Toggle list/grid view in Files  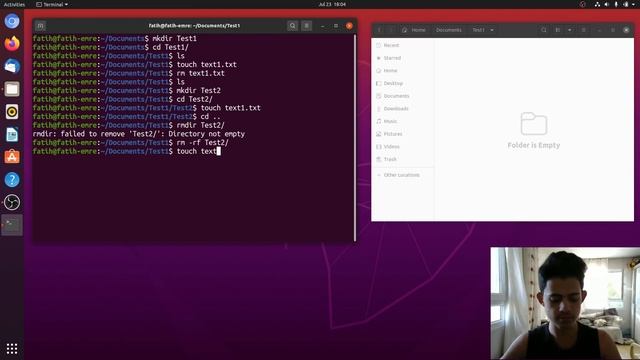click(x=558, y=30)
